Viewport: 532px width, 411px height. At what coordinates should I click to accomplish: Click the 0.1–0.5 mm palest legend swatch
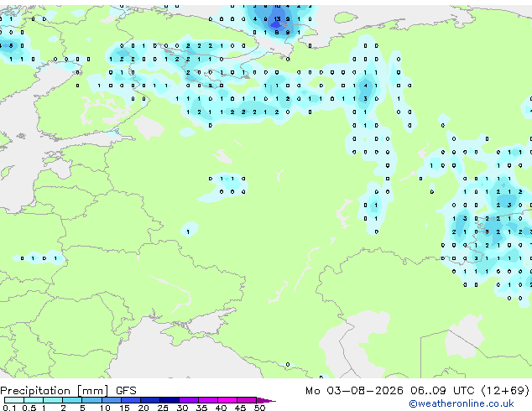pos(14,400)
